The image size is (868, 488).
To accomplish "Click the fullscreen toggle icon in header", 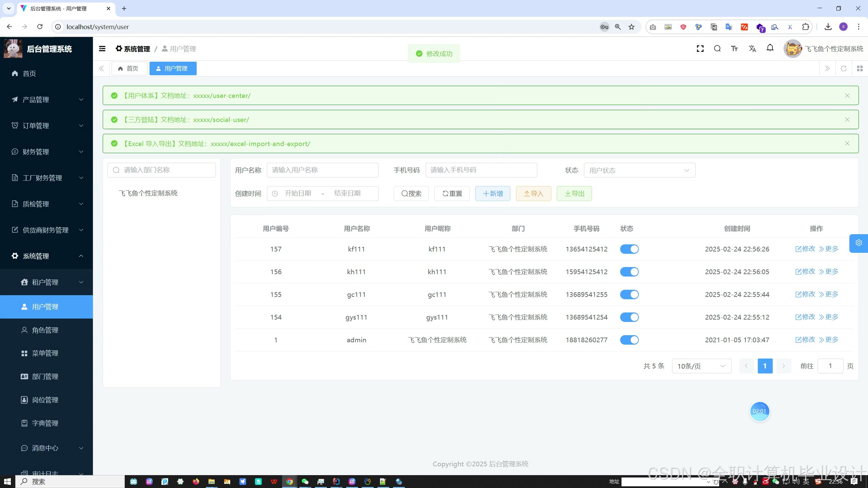I will (700, 49).
